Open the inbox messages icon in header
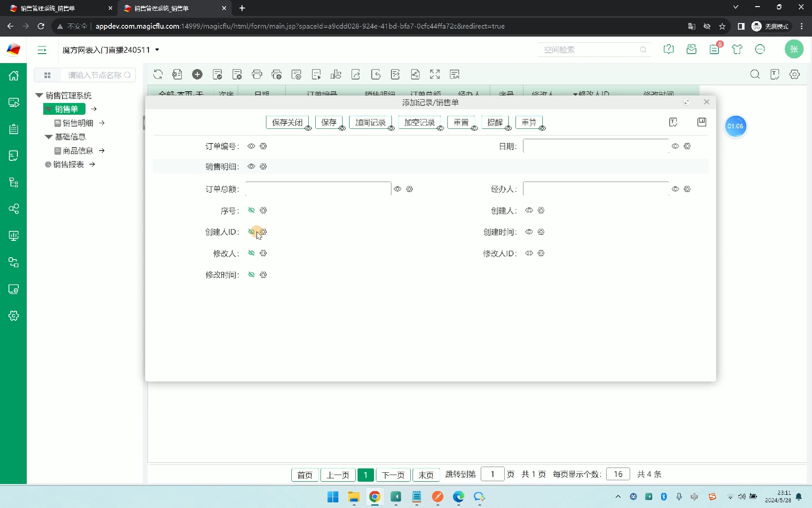This screenshot has width=812, height=508. 691,49
